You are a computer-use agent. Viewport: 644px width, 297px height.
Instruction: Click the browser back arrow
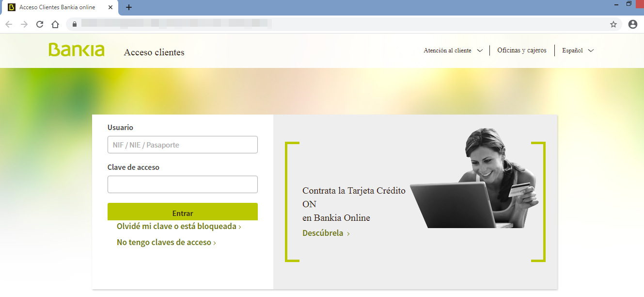[8, 24]
